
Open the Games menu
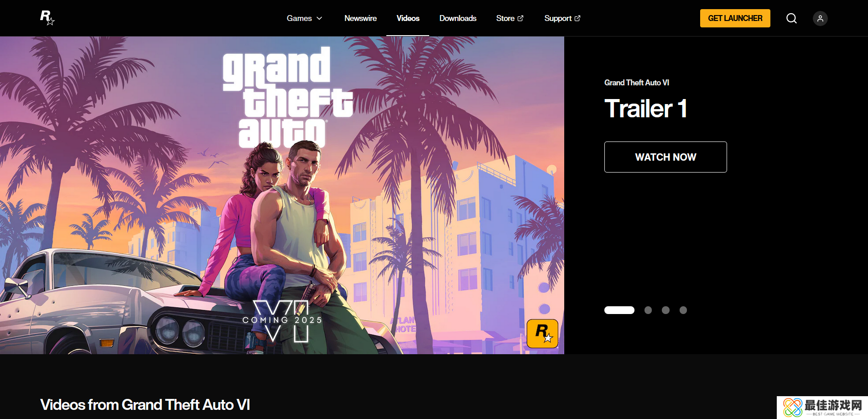[x=304, y=18]
